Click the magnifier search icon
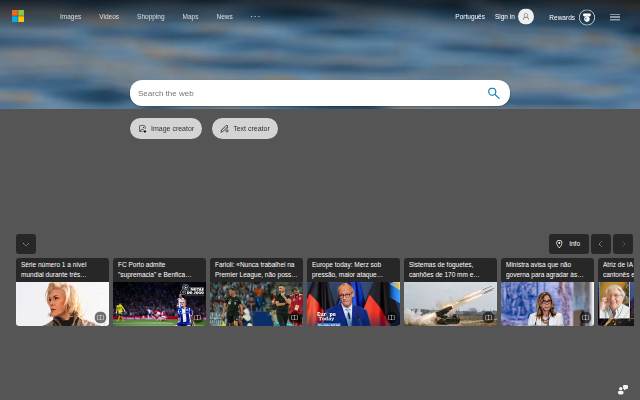Screen dimensions: 640x400 [x=493, y=93]
